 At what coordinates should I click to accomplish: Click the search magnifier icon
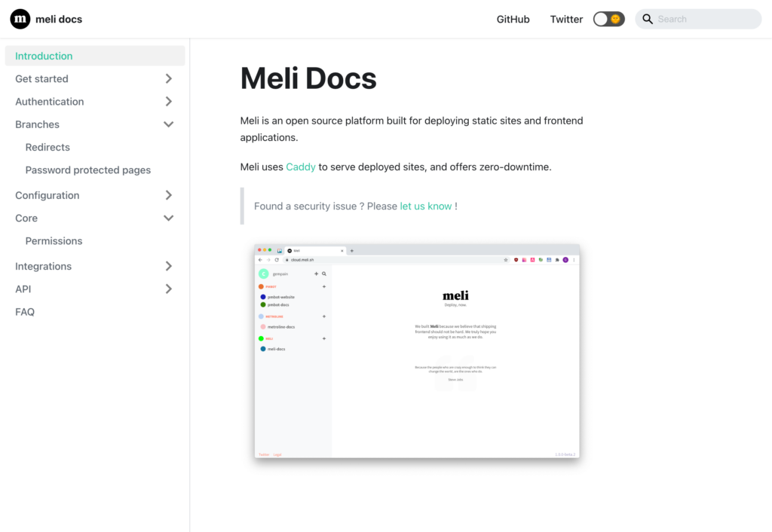[648, 20]
